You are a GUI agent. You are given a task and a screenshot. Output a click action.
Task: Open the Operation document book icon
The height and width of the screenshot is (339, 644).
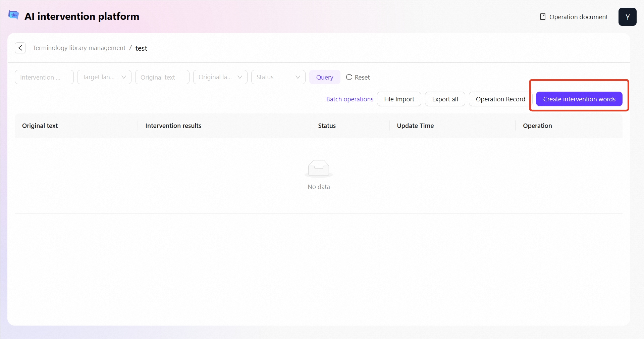click(542, 17)
